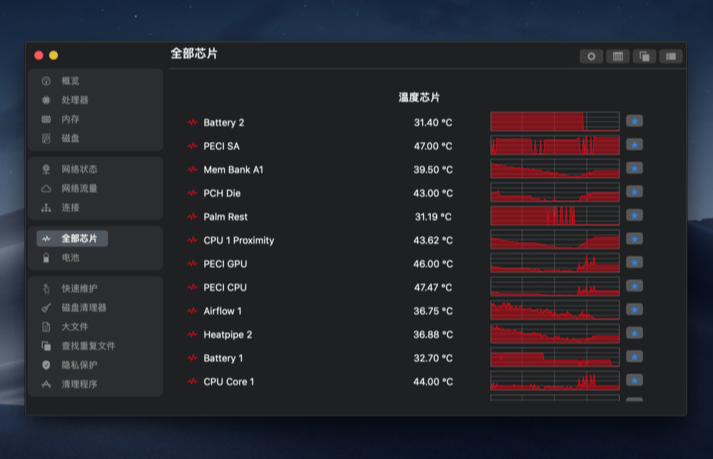Click the columns view icon in toolbar
Screen dimensions: 713x459
[x=618, y=56]
